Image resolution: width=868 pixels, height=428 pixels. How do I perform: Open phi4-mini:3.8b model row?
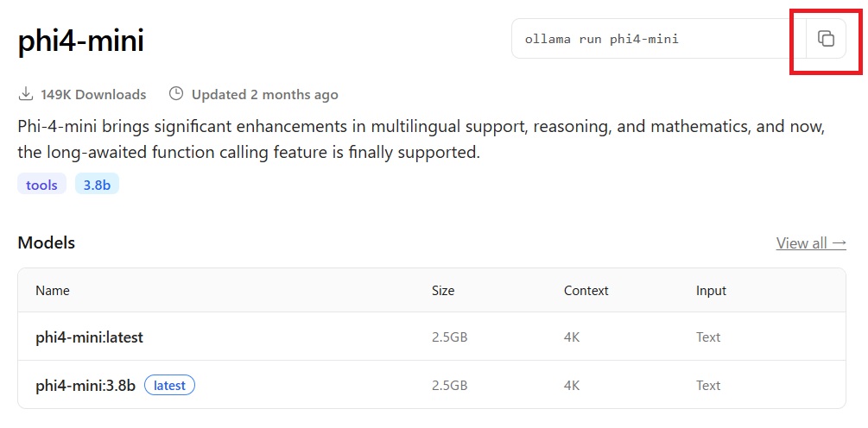432,385
